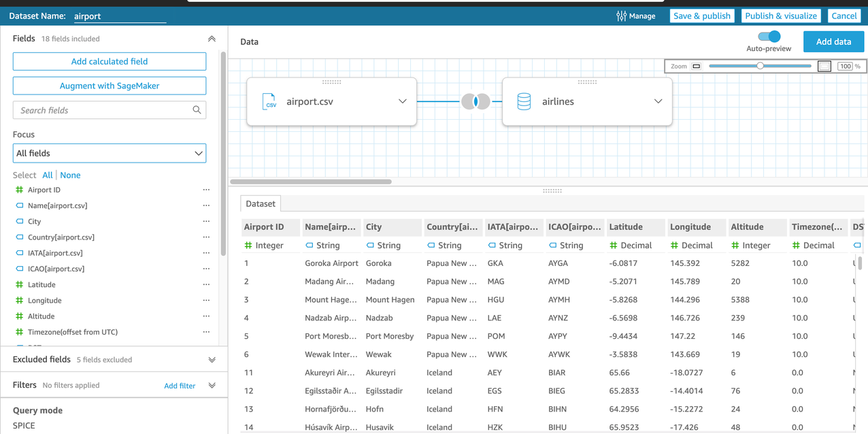Click string type icon of City field
The image size is (868, 434).
(x=19, y=221)
